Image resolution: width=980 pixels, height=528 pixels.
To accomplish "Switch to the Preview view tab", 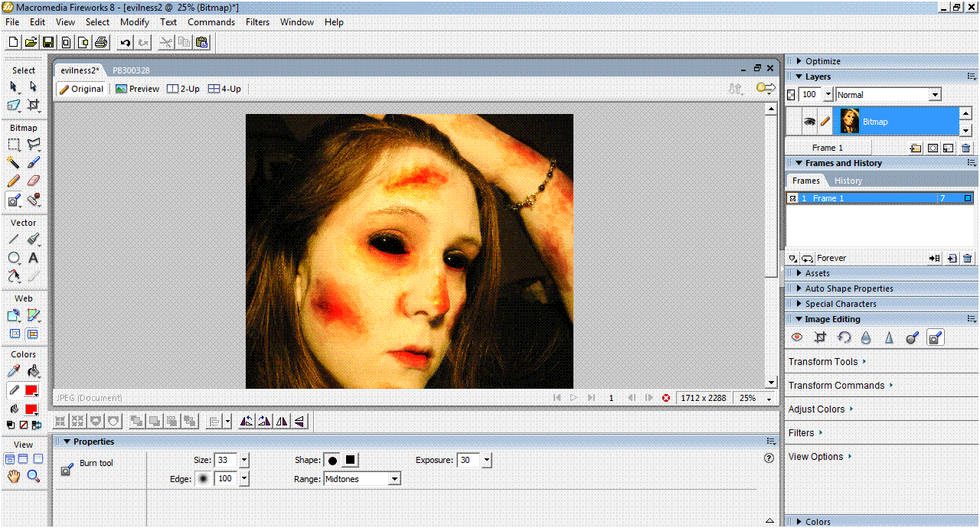I will tap(137, 89).
